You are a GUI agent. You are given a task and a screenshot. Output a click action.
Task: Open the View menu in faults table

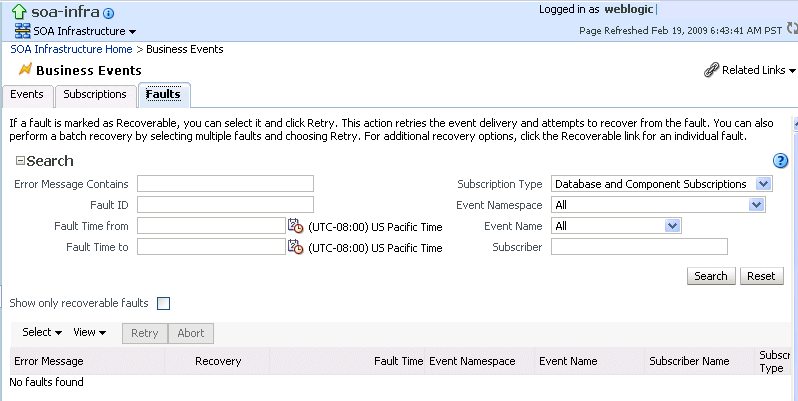90,332
